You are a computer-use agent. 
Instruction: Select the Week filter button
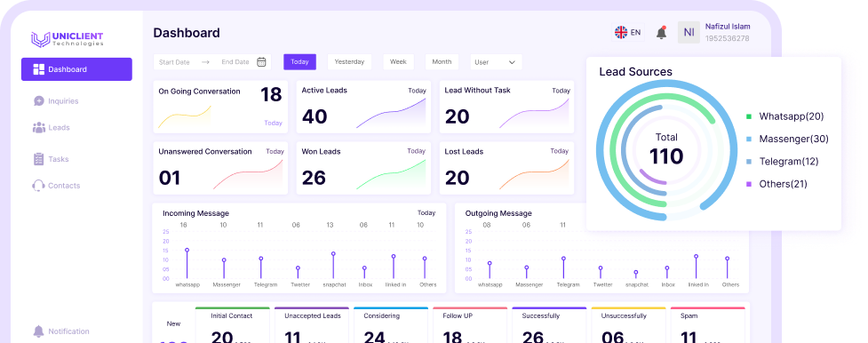pyautogui.click(x=398, y=61)
